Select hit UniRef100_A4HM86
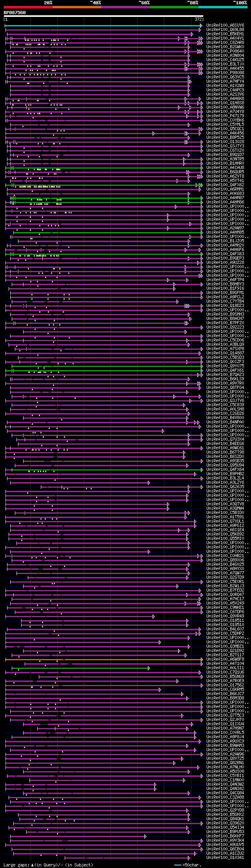Image resolution: width=251 pixels, height=868 pixels. click(225, 202)
